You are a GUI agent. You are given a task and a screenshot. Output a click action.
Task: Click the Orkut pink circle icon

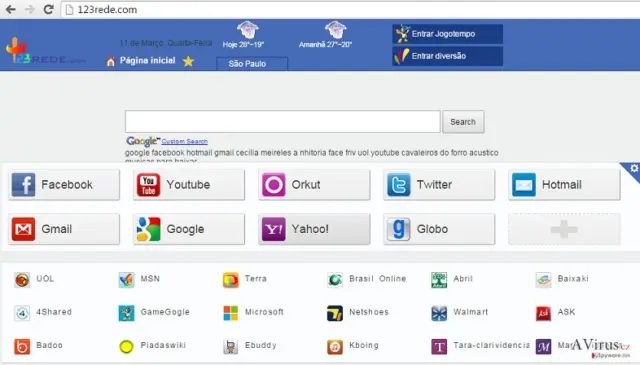[x=273, y=185]
